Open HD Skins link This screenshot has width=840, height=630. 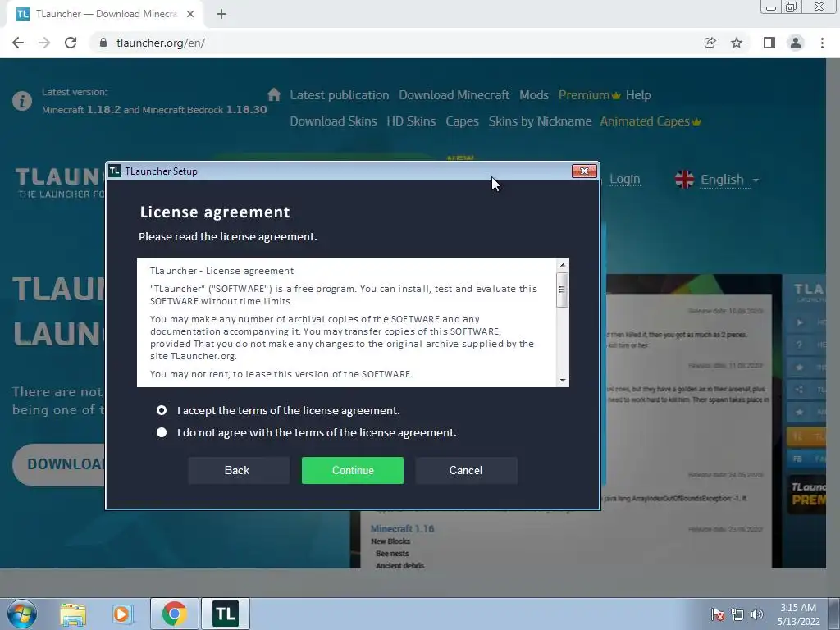click(x=411, y=121)
